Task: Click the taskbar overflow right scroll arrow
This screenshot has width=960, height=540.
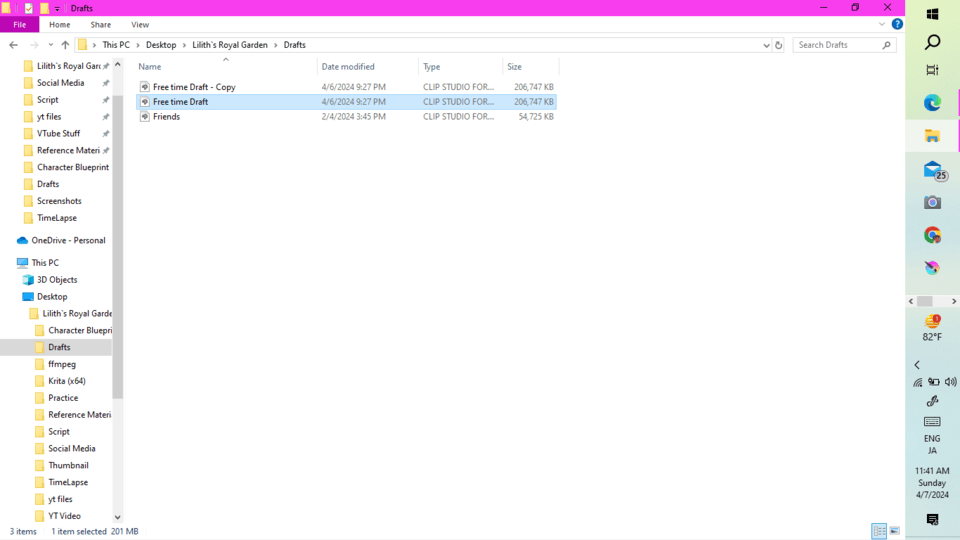Action: [954, 301]
